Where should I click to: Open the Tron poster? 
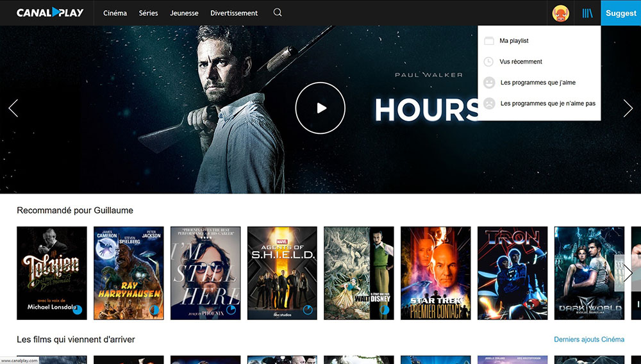[x=513, y=273]
